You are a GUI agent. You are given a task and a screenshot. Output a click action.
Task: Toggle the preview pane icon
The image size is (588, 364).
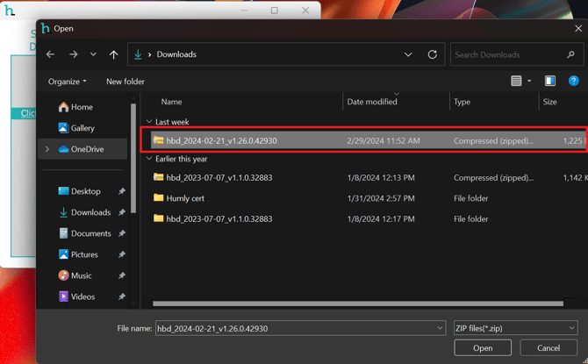point(550,81)
